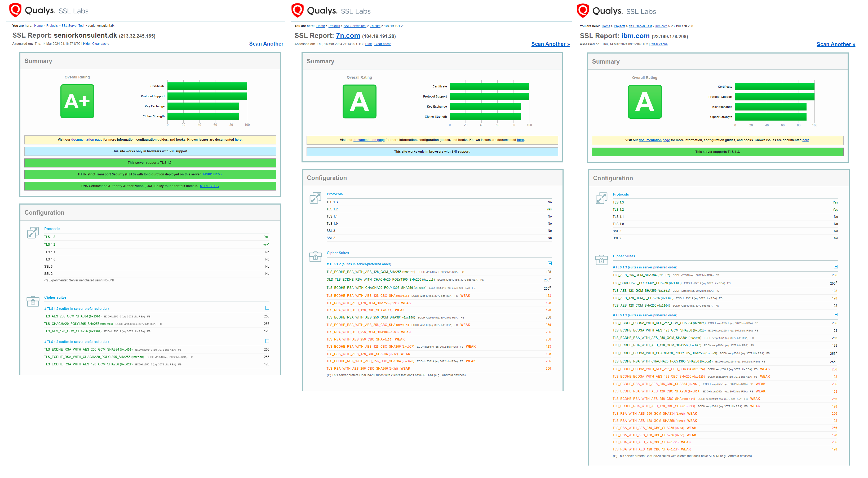Viewport: 868px width, 478px height.
Task: Click Protocols icon in 7n.com configuration
Action: [x=315, y=198]
